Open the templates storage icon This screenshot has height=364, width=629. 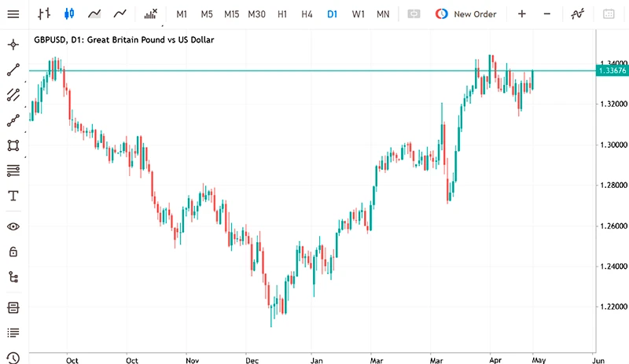tap(13, 308)
